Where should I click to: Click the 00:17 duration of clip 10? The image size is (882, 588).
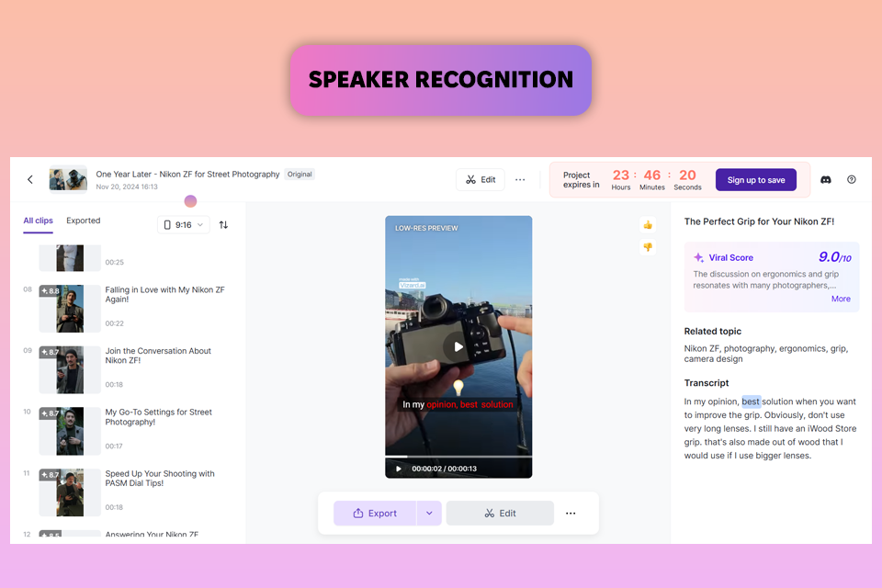tap(114, 447)
